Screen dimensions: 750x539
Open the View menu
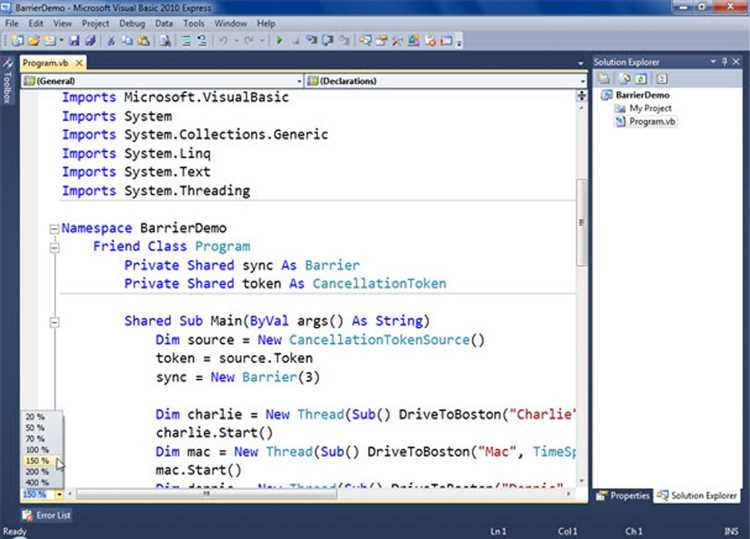coord(62,23)
